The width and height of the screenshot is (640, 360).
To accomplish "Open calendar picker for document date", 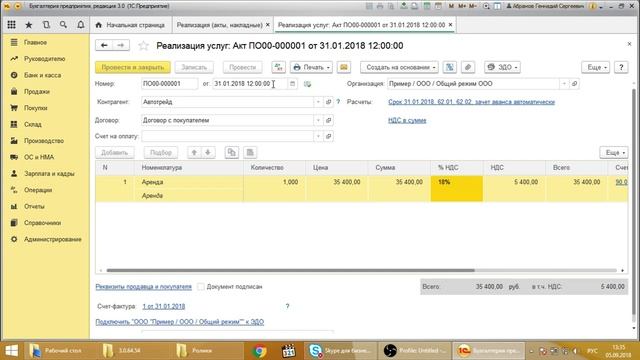I will (292, 84).
